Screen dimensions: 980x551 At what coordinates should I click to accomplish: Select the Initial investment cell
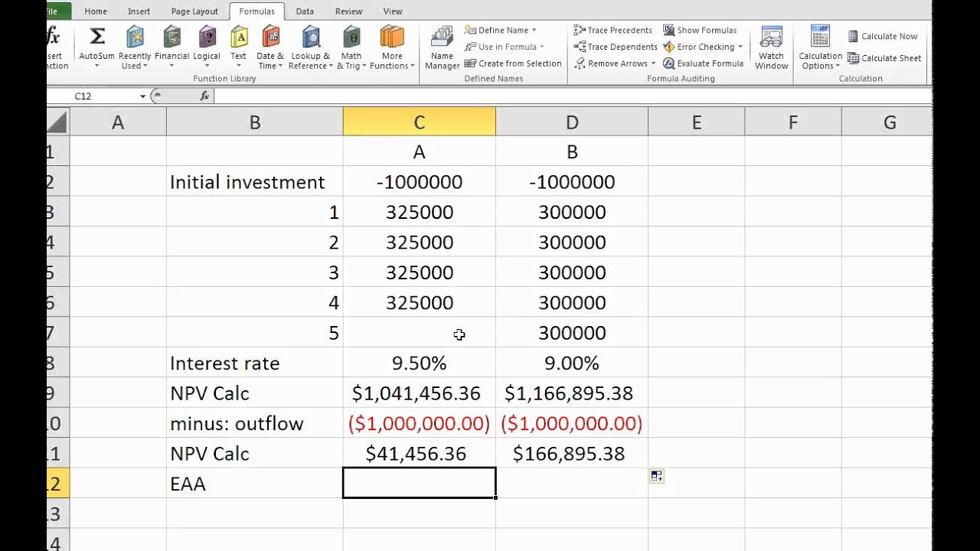[x=254, y=182]
